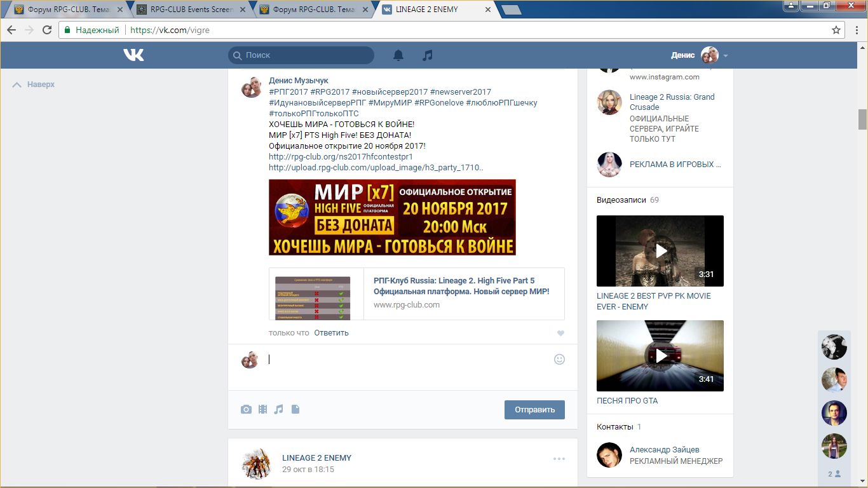This screenshot has height=488, width=868.
Task: Open LINEAGE 2 ENEMY community avatar
Action: point(257,464)
